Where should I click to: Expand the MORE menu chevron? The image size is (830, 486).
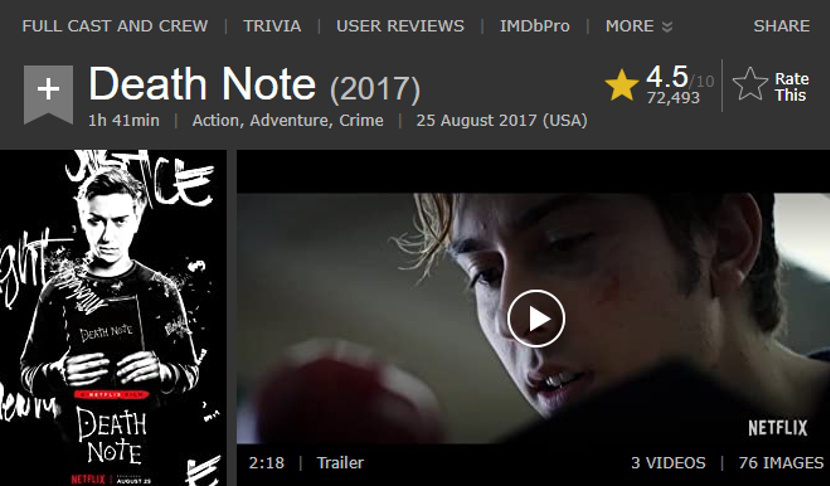[x=667, y=26]
